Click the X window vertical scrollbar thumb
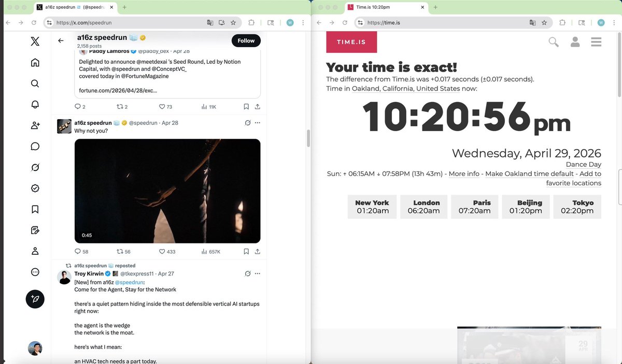 [x=308, y=139]
